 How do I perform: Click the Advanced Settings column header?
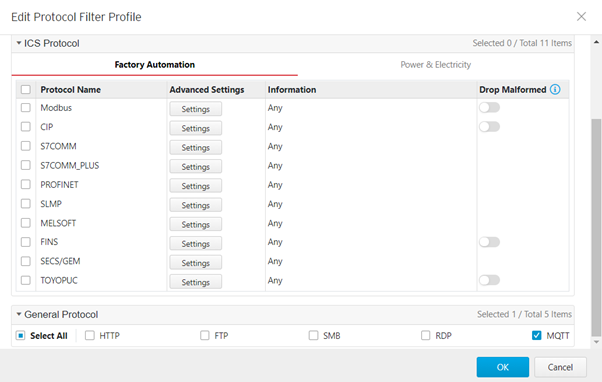(x=207, y=89)
